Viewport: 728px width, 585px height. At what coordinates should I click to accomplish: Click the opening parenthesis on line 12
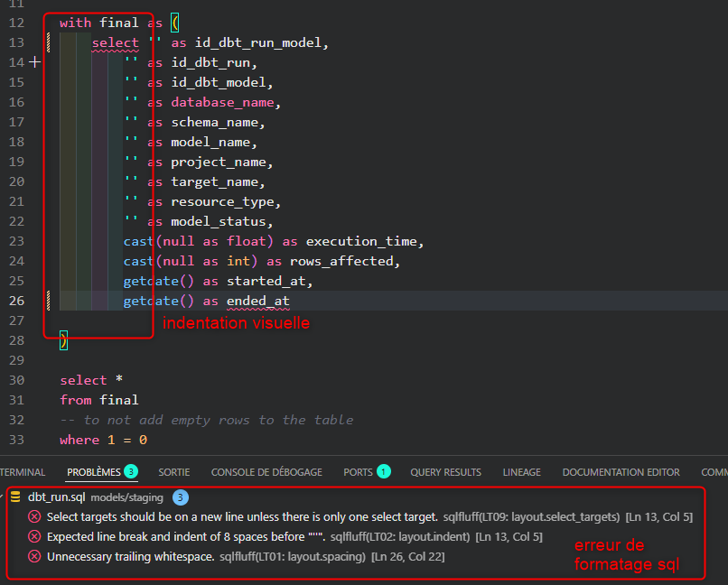coord(174,23)
